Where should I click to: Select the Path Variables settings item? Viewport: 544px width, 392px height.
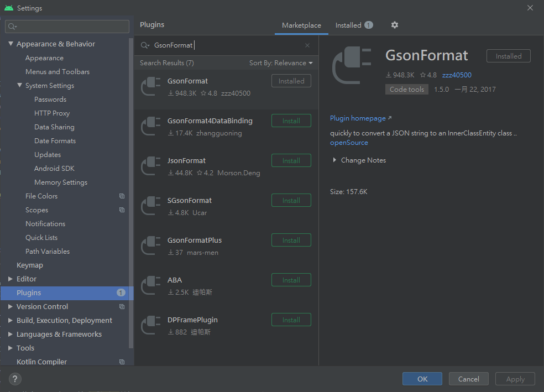click(x=48, y=252)
